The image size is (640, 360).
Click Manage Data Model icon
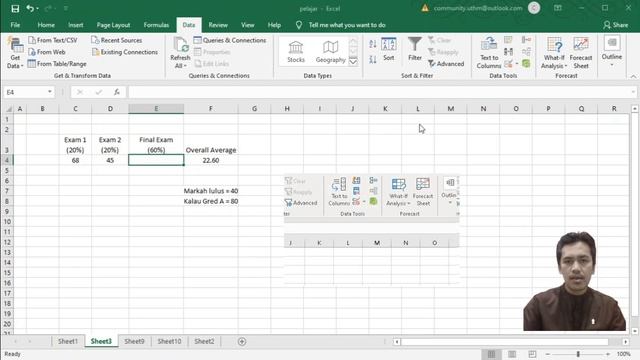[x=526, y=64]
